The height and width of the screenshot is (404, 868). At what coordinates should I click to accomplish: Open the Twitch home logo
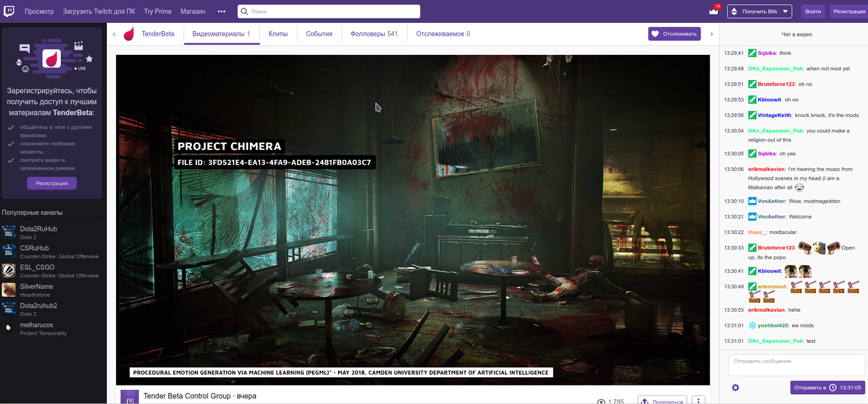(9, 11)
